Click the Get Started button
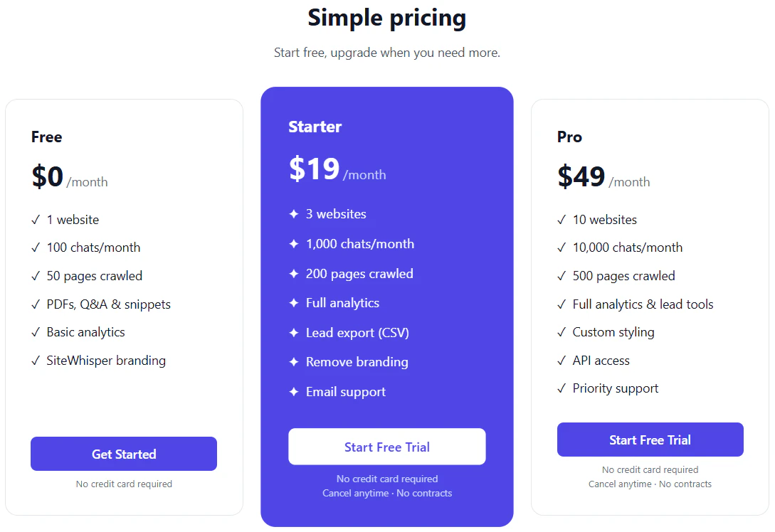Screen dimensions: 775x532 pyautogui.click(x=124, y=454)
